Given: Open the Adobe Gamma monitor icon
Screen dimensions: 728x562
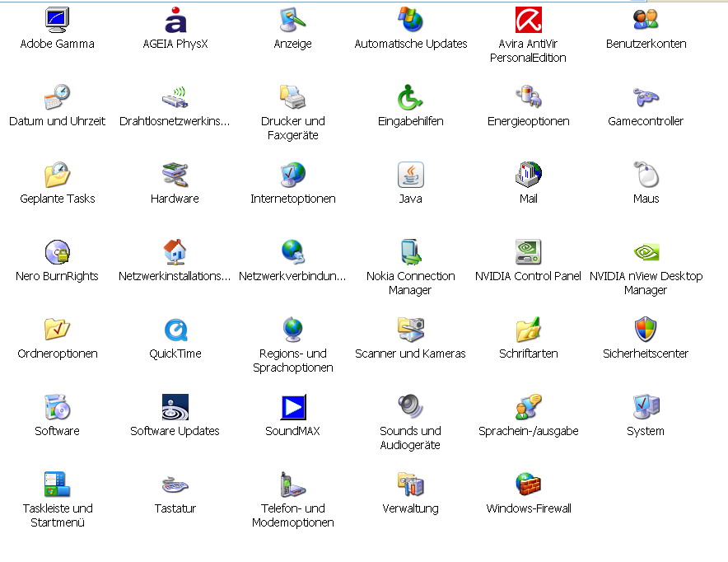Looking at the screenshot, I should (x=57, y=20).
